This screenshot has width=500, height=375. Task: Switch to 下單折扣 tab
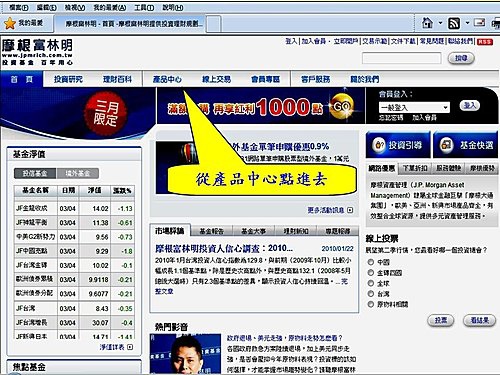tap(415, 168)
